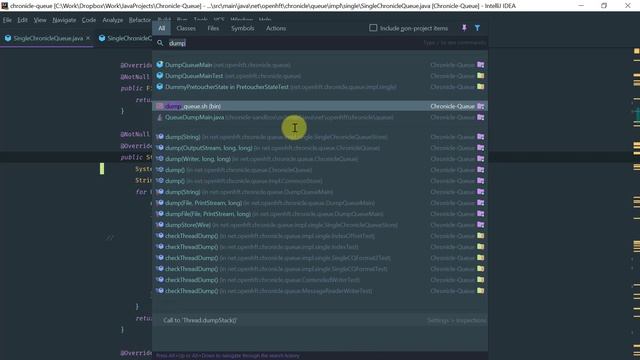Screen dimensions: 640x360
Task: Open the search filter funnel icon
Action: pos(477,28)
